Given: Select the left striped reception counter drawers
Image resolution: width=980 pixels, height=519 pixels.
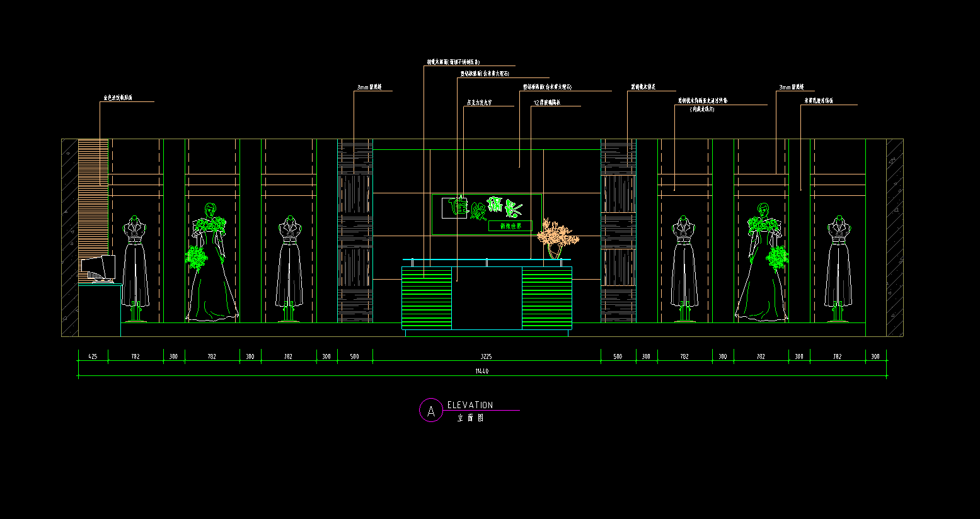Looking at the screenshot, I should click(427, 298).
